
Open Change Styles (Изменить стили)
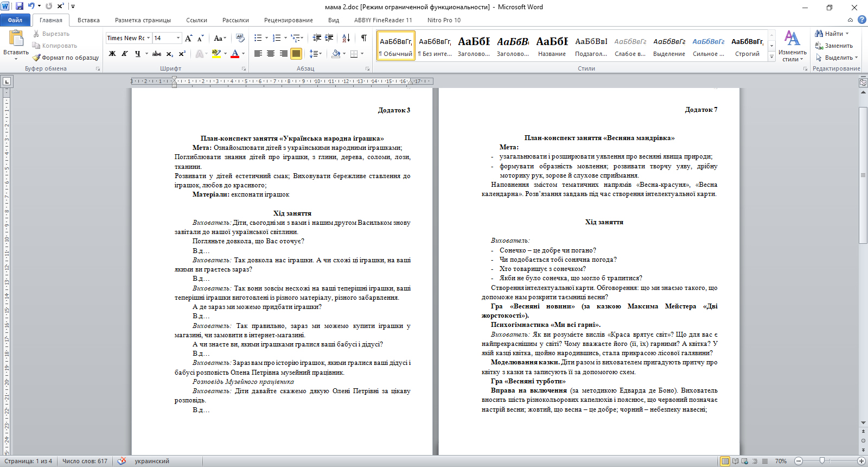(x=792, y=46)
